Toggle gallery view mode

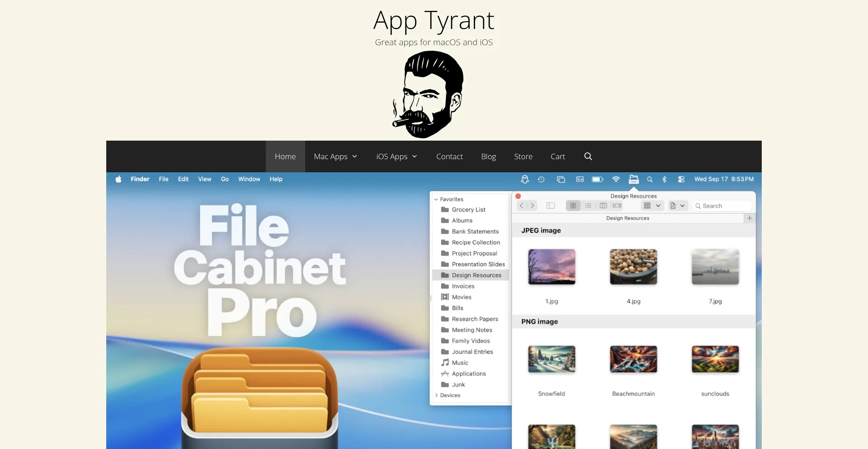click(618, 205)
